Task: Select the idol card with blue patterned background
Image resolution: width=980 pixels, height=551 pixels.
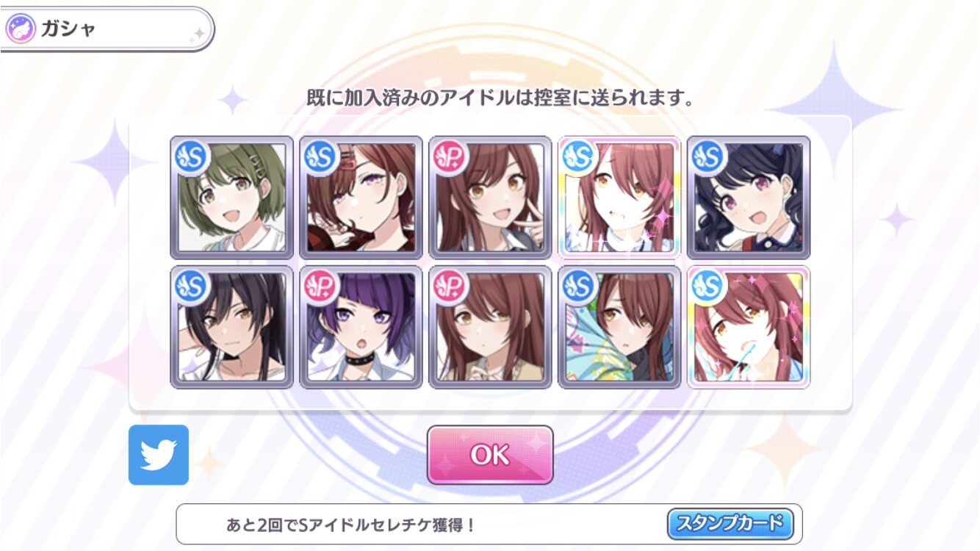Action: click(619, 327)
